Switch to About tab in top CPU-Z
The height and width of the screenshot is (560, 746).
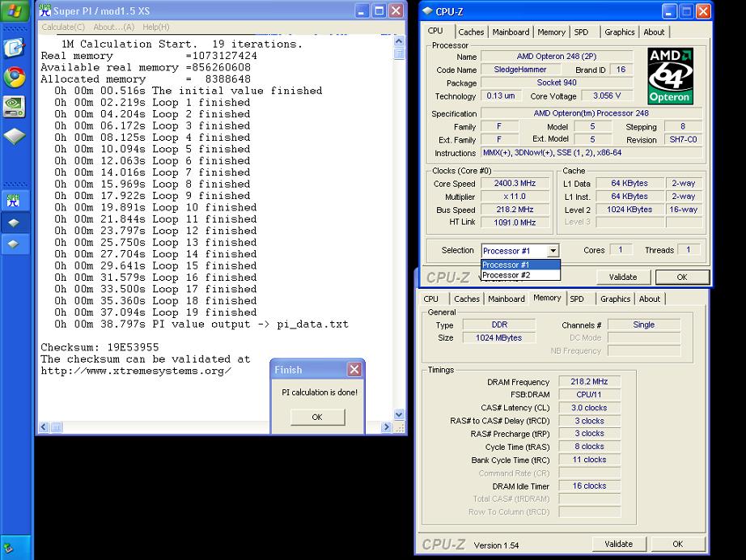[654, 32]
